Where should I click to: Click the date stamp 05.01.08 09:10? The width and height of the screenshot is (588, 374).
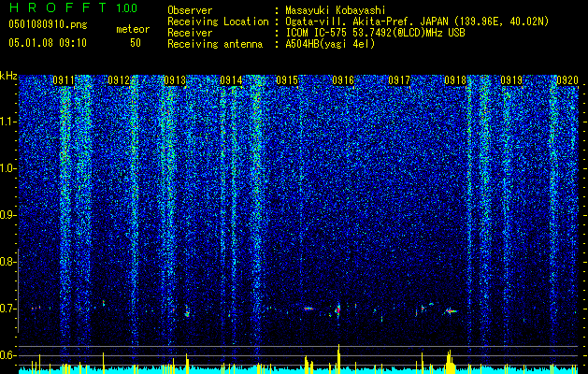[48, 43]
